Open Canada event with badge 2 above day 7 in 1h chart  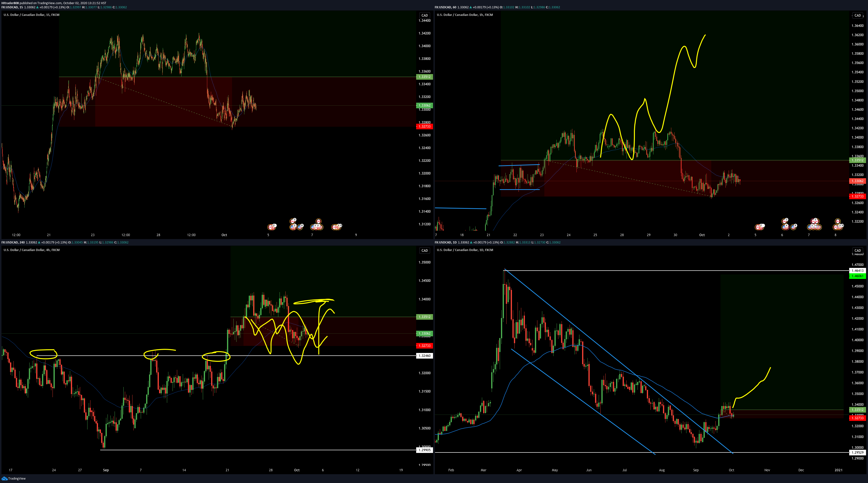point(814,221)
